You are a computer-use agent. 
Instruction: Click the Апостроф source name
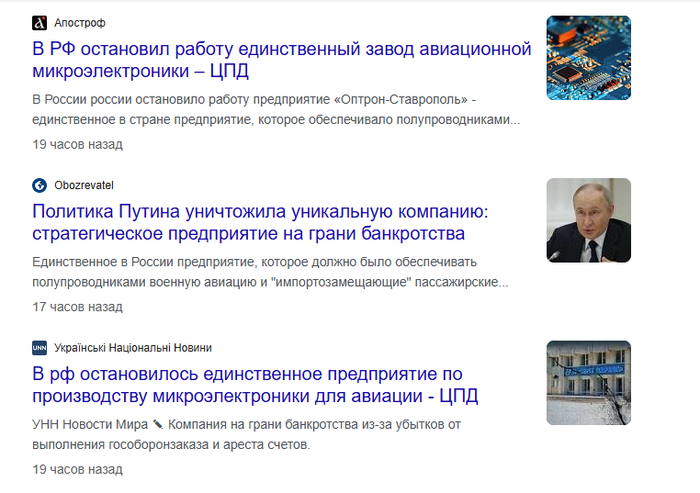pos(79,22)
